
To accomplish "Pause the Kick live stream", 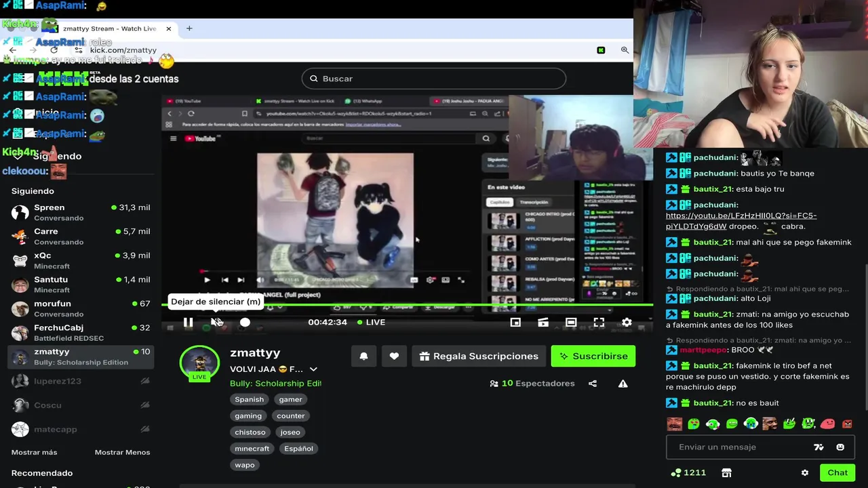I will point(188,323).
